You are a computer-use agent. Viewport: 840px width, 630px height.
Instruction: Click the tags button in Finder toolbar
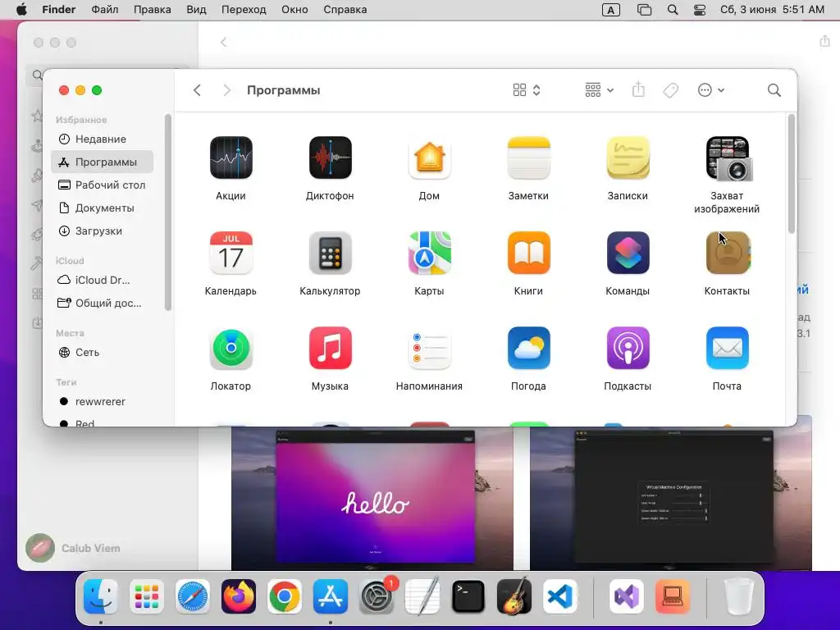point(670,90)
